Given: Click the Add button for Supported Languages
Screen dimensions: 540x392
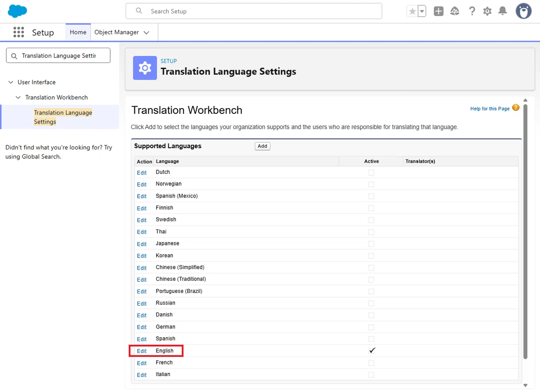Looking at the screenshot, I should [x=262, y=146].
